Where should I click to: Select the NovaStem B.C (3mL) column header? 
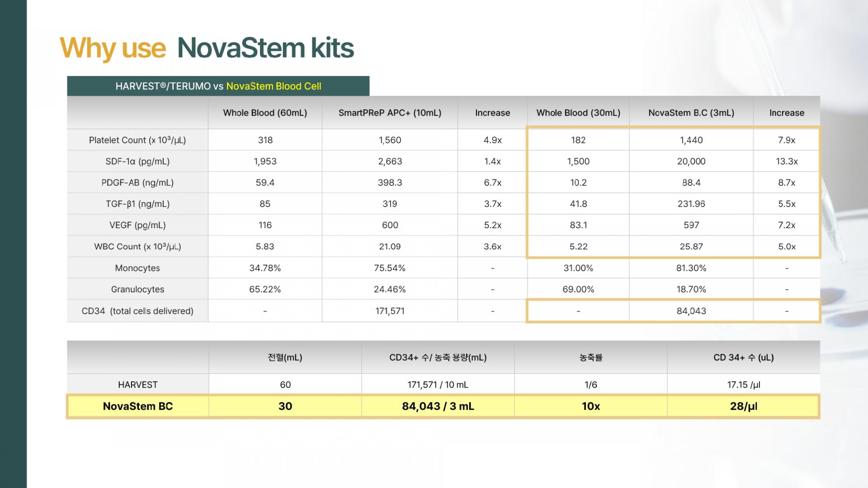pos(691,113)
